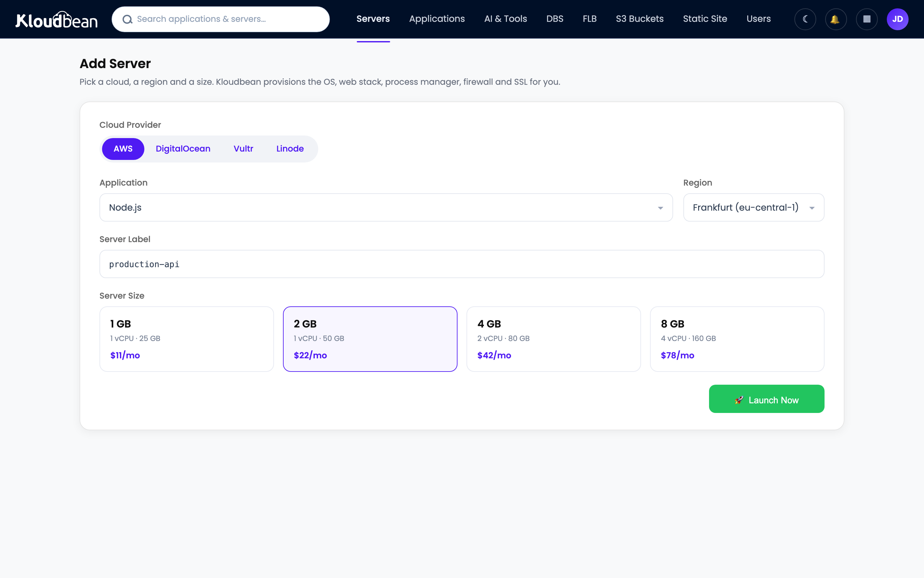Click the $11/mo price text
The height and width of the screenshot is (578, 924).
[125, 355]
